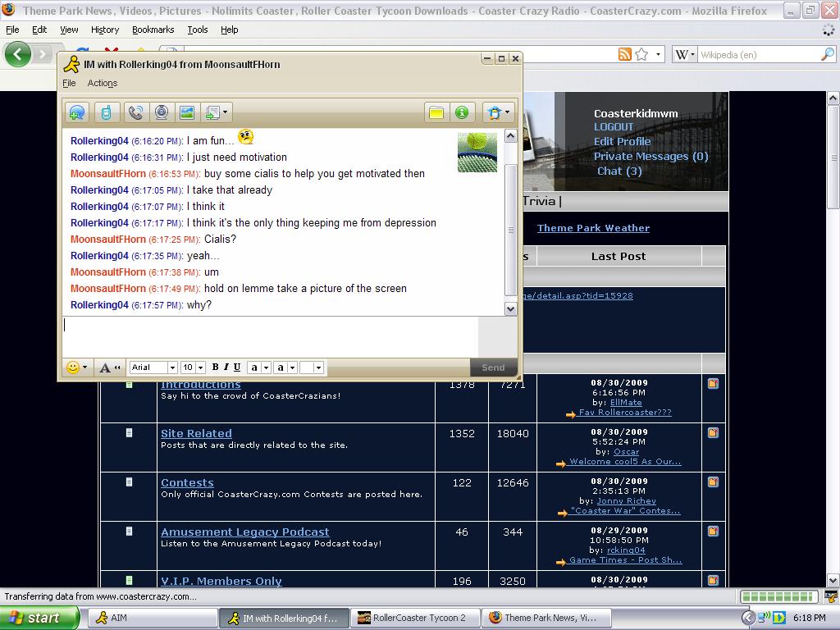Image resolution: width=840 pixels, height=630 pixels.
Task: Expand the penguin expressions dropdown arrow
Action: 507,112
